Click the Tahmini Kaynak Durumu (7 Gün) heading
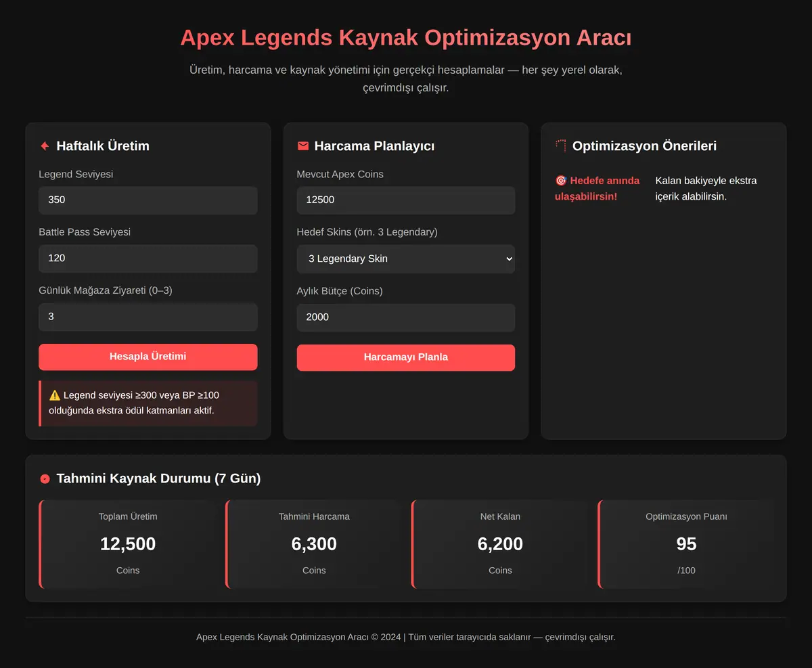Screen dimensions: 812x668 click(158, 478)
